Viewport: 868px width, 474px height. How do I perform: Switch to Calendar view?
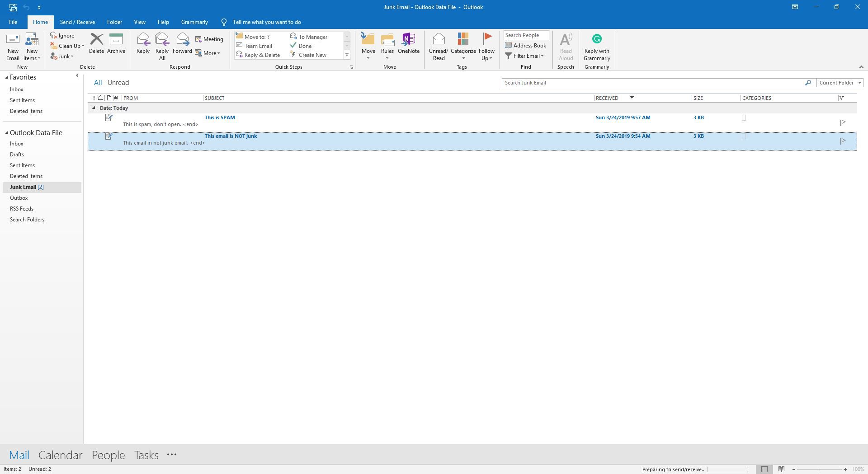[60, 455]
